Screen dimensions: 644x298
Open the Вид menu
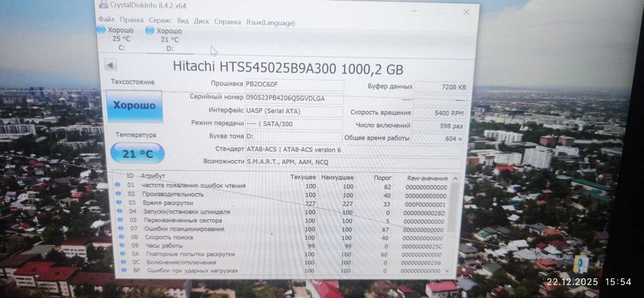[x=183, y=21]
